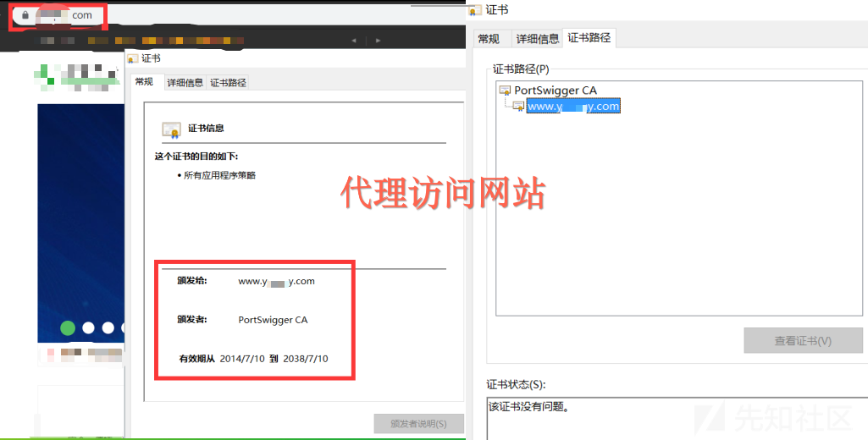
Task: Click the padlock icon in the address bar
Action: click(25, 15)
